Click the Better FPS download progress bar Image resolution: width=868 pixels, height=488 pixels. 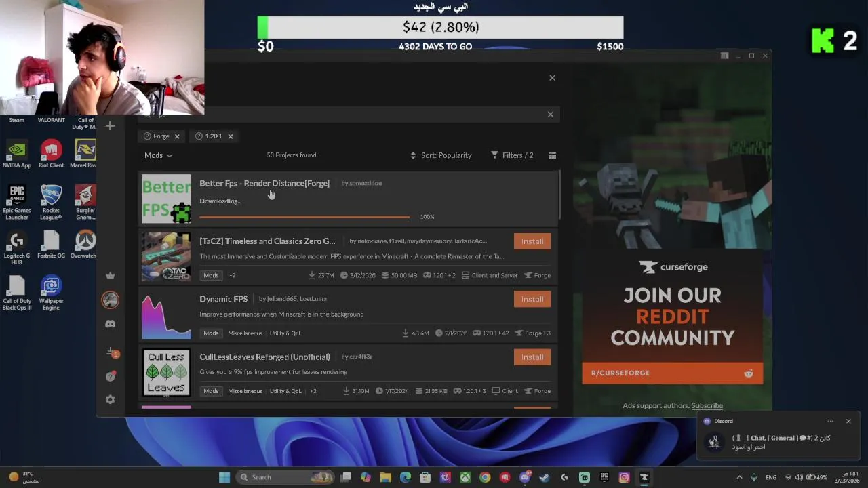pyautogui.click(x=304, y=217)
